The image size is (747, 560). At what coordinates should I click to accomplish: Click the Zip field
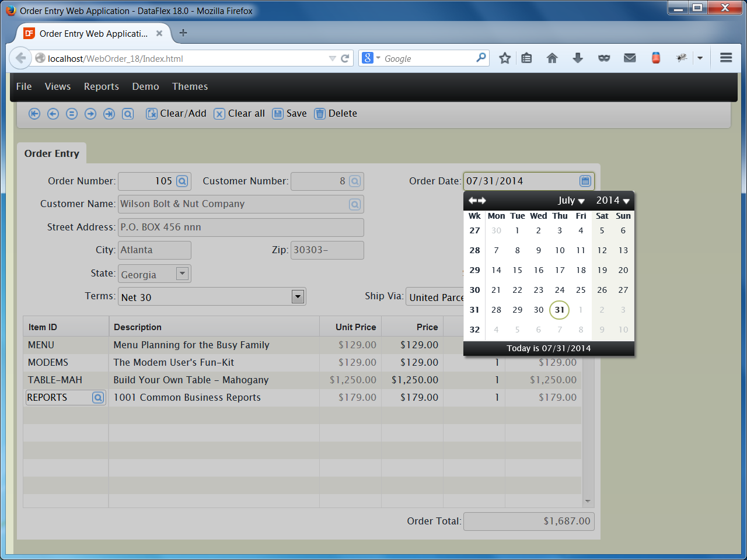[x=327, y=250]
